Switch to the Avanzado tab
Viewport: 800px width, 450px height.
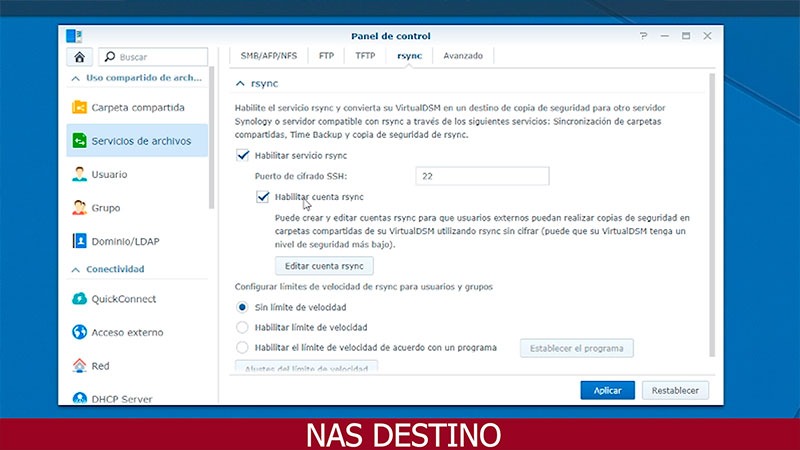(x=463, y=56)
